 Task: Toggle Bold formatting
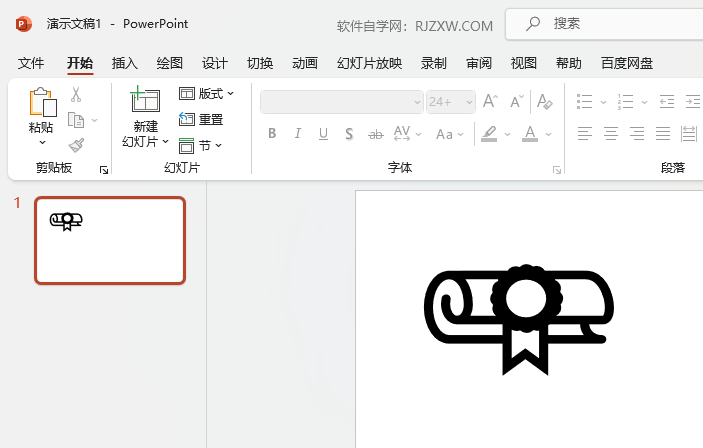point(272,134)
